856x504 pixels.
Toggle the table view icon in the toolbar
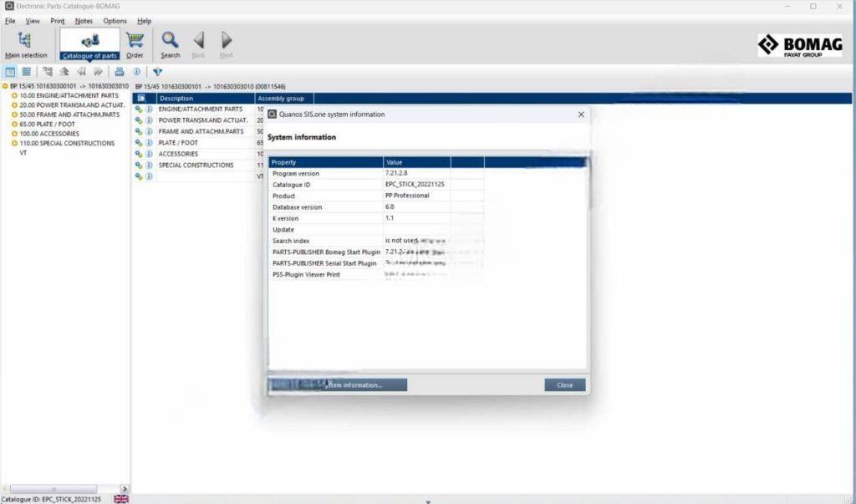10,71
